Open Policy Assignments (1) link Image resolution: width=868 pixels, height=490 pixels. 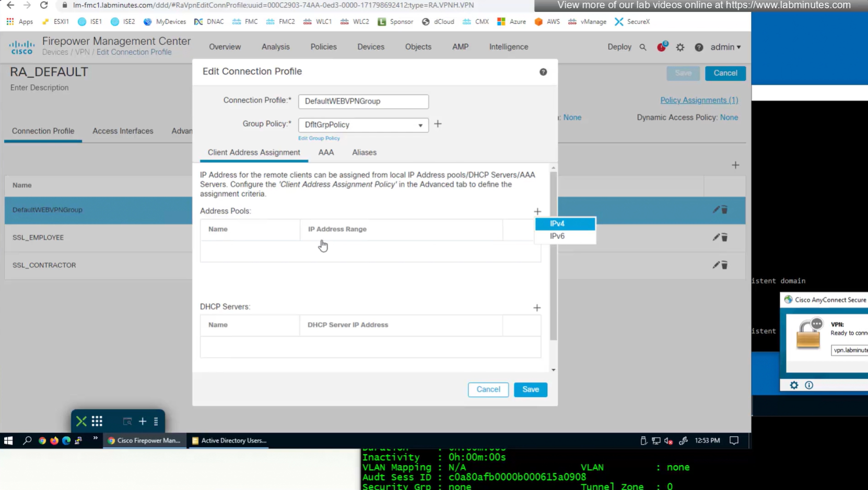(699, 100)
